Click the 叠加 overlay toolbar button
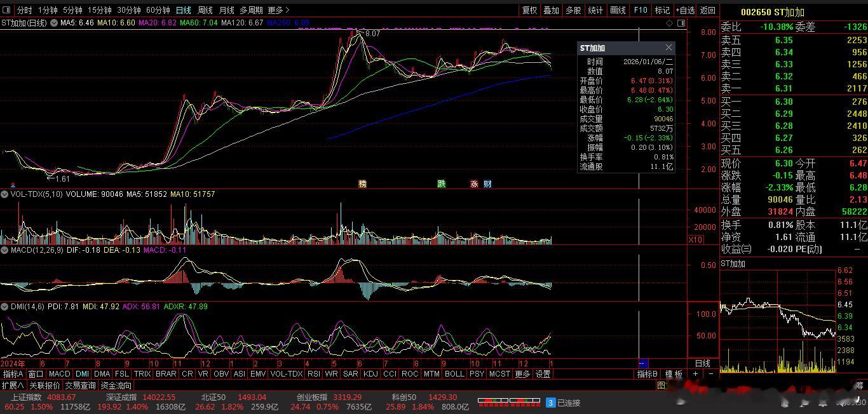The width and height of the screenshot is (868, 414). [551, 10]
